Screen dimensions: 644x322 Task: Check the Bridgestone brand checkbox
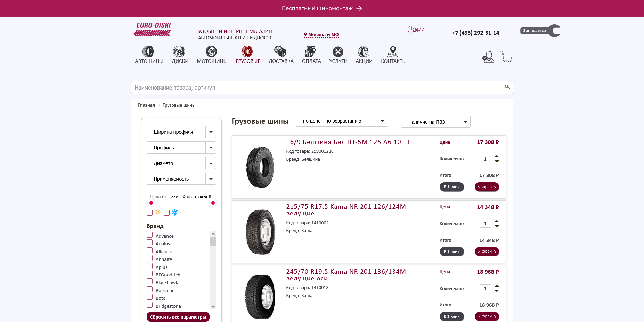[150, 305]
